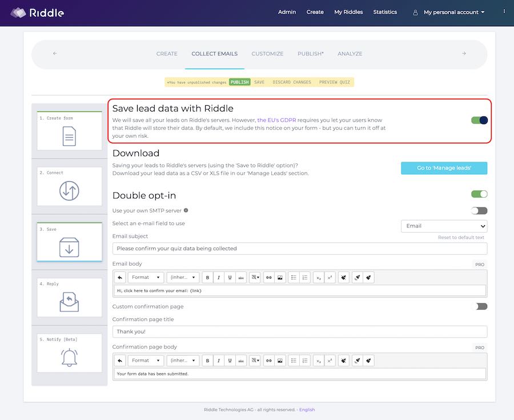
Task: Open the table dropdown in Confirmation page body toolbar
Action: pyautogui.click(x=255, y=361)
